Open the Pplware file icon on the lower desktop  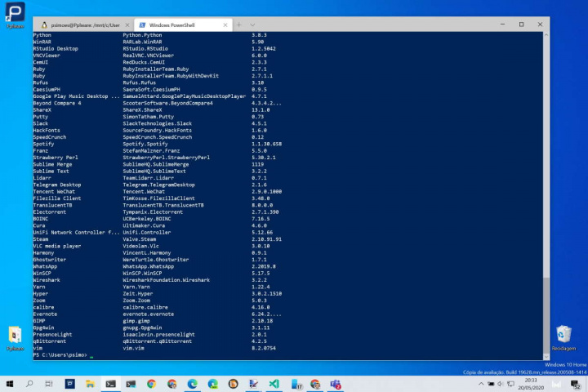coord(15,336)
